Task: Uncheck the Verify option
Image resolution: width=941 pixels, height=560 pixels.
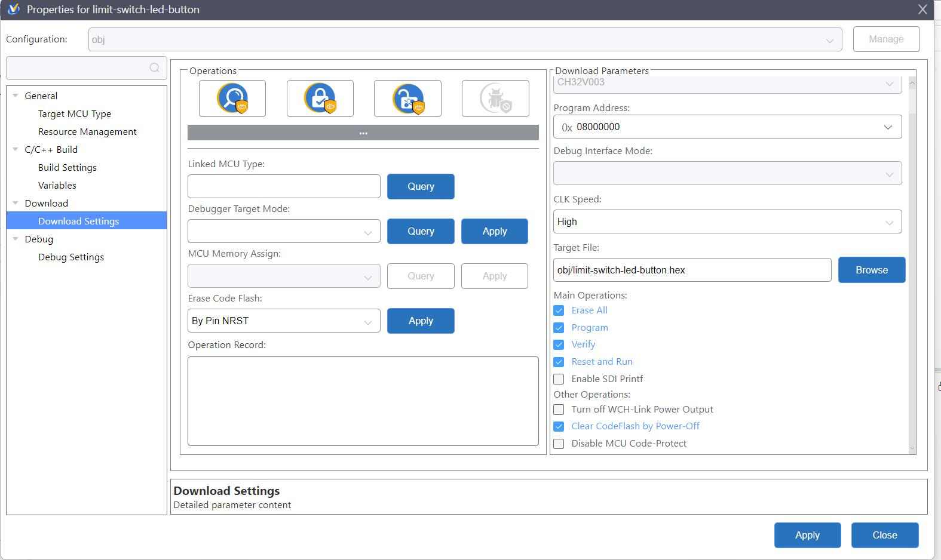Action: tap(559, 344)
